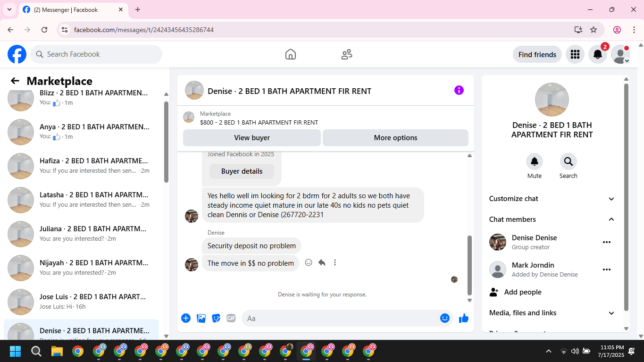Navigate back in the browser
This screenshot has height=362, width=644.
10,30
